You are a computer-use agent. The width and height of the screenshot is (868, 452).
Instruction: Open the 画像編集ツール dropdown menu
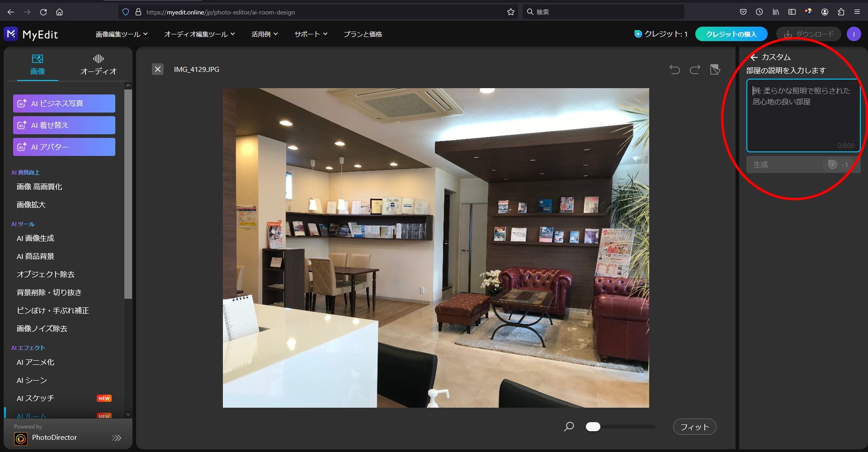122,34
